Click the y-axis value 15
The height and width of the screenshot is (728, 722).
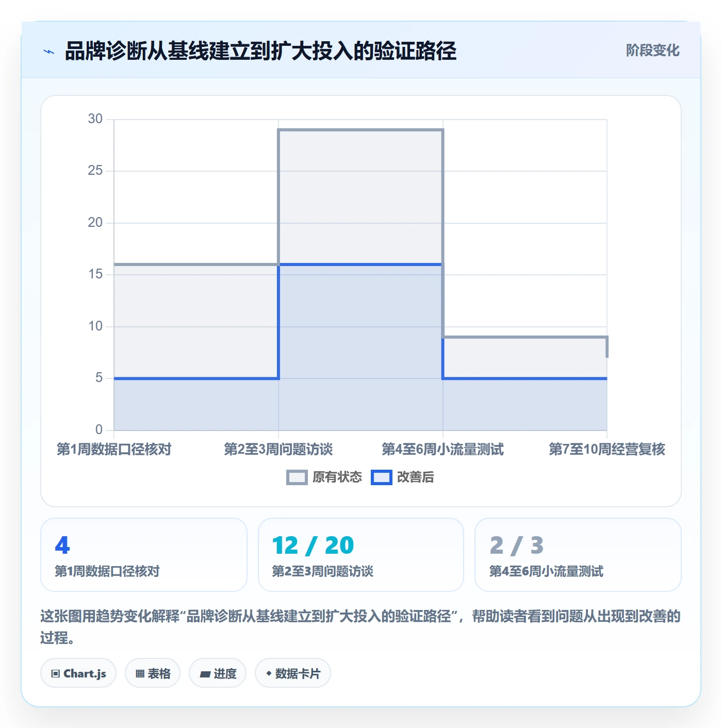95,274
